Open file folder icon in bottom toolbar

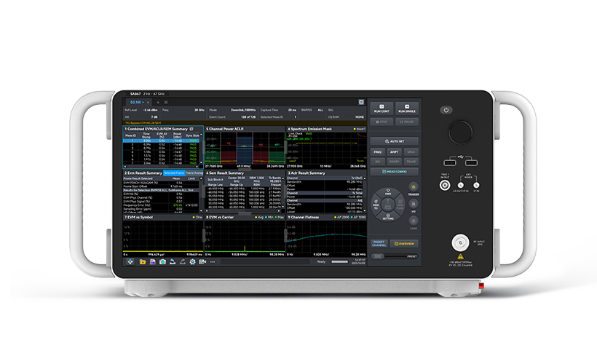tap(143, 261)
